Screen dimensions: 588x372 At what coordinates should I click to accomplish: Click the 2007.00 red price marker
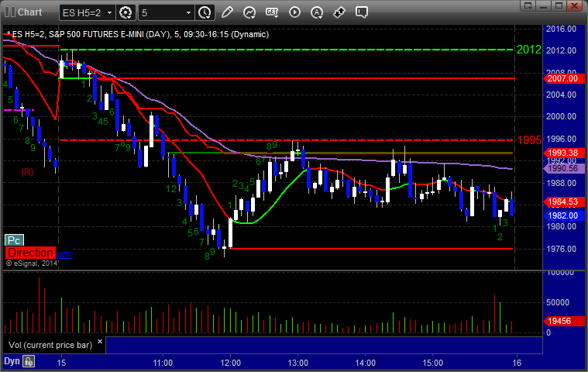[564, 78]
